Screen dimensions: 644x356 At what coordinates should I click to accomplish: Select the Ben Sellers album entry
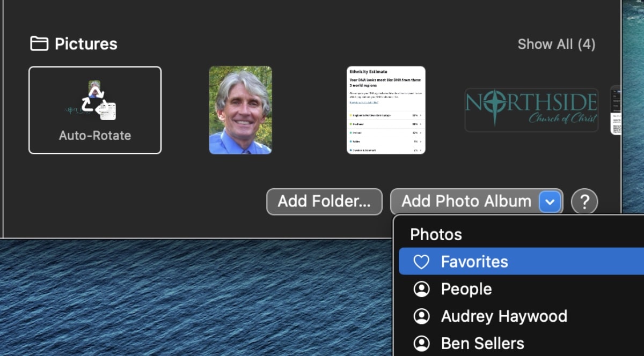(x=482, y=343)
